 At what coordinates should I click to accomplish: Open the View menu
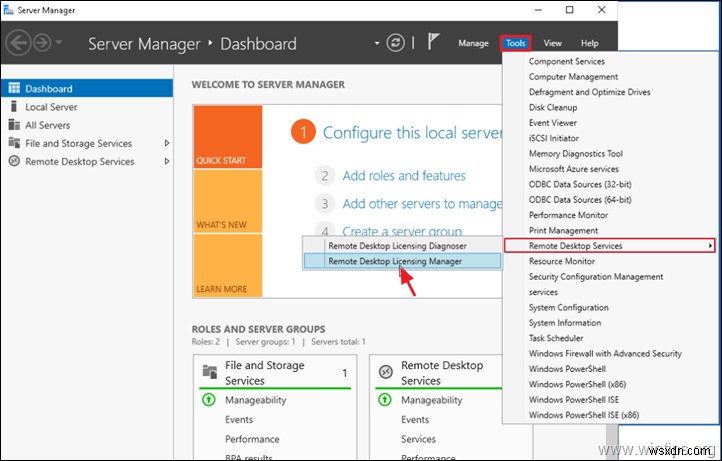click(x=552, y=43)
